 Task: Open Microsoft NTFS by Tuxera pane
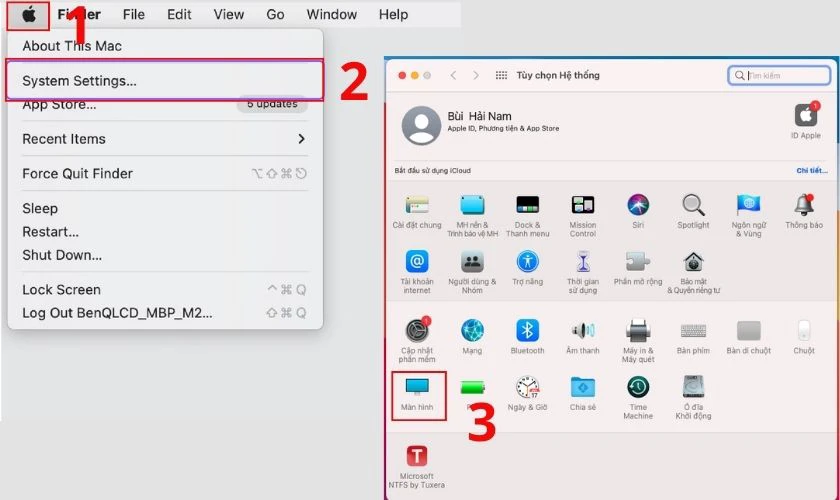tap(417, 456)
